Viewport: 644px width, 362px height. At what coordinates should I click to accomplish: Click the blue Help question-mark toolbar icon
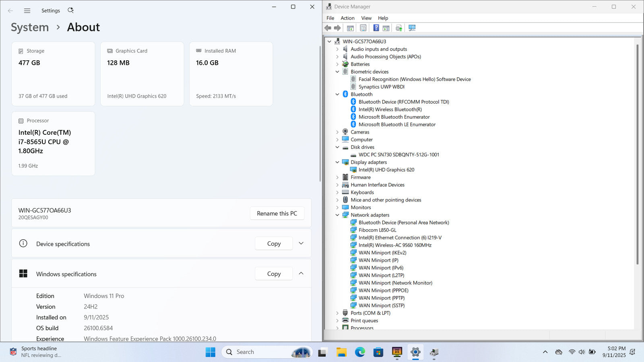376,28
